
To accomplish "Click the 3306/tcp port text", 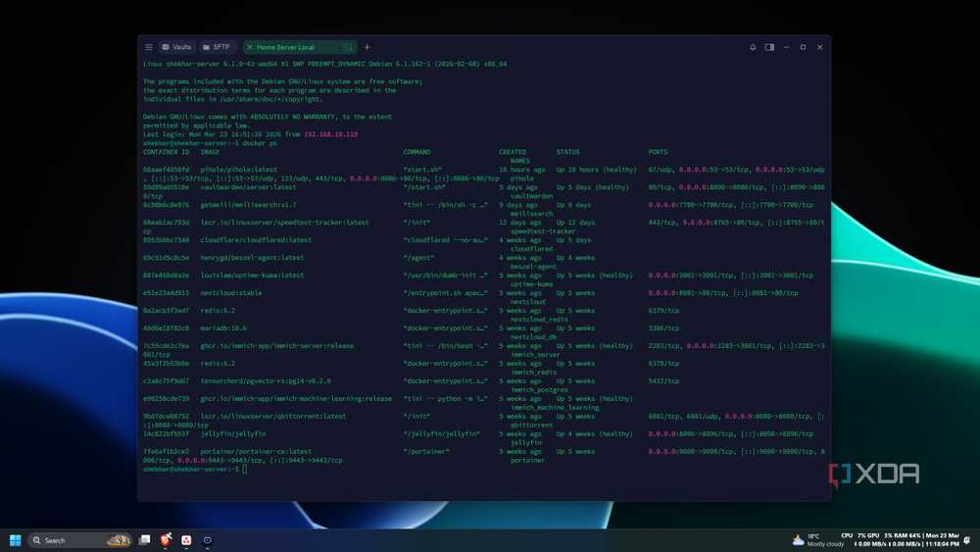I will tap(663, 328).
